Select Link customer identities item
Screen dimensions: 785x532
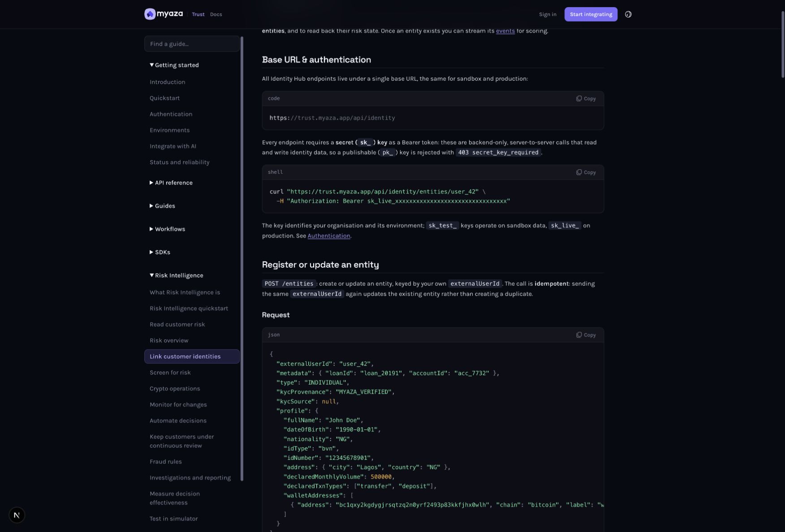pyautogui.click(x=192, y=356)
